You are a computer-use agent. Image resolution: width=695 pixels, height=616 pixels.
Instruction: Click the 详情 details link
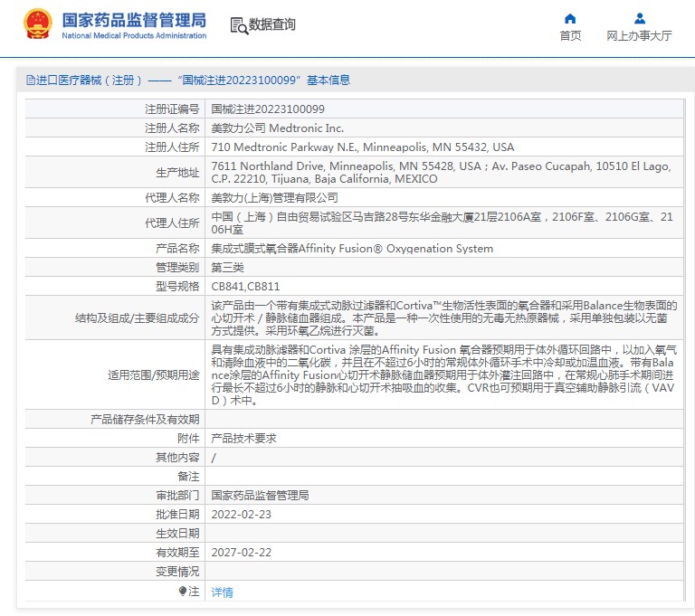(x=222, y=592)
